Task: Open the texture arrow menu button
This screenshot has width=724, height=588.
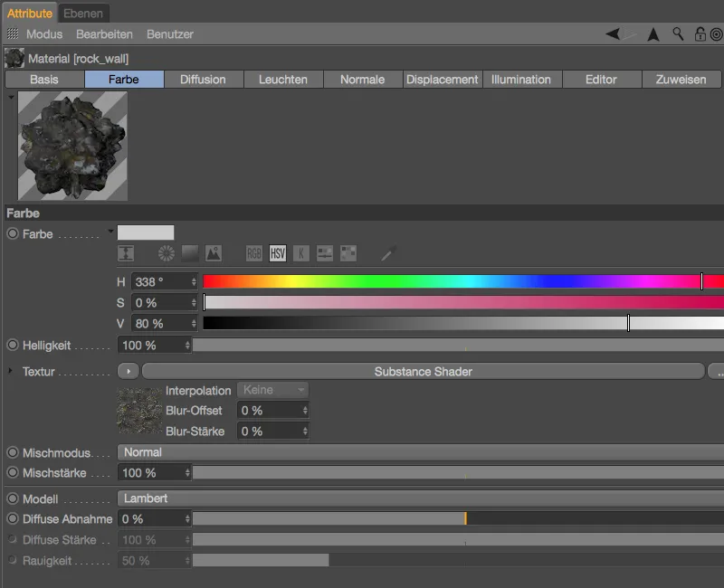Action: point(129,371)
